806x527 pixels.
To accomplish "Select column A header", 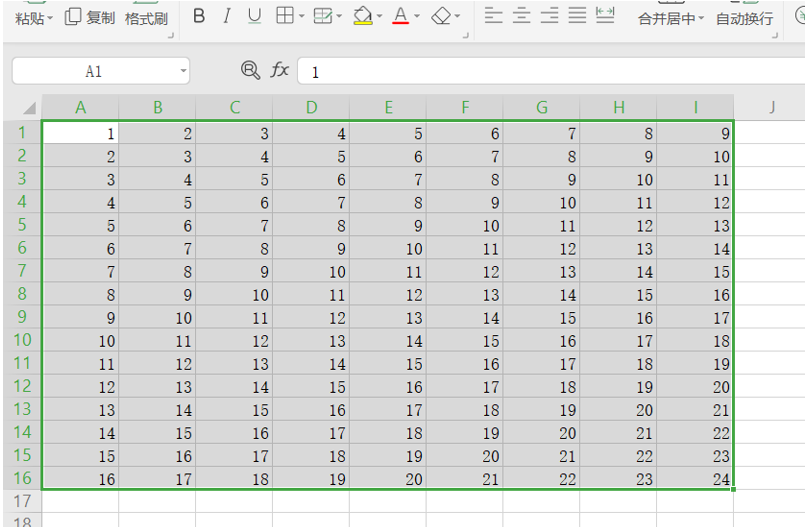I will [80, 107].
